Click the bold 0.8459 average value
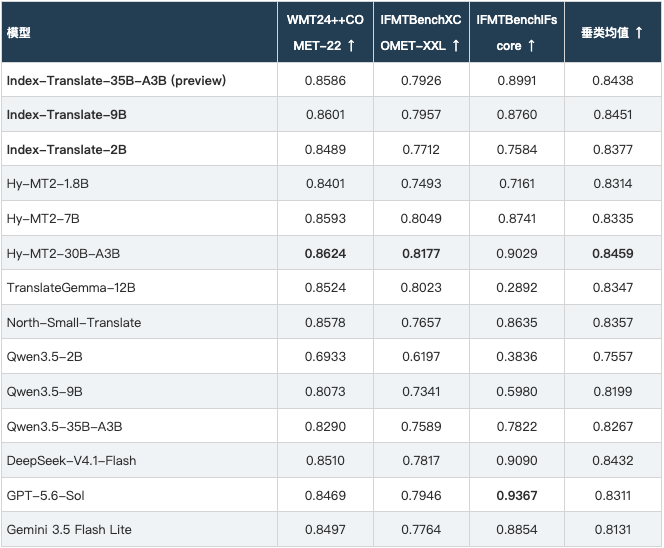 (613, 253)
